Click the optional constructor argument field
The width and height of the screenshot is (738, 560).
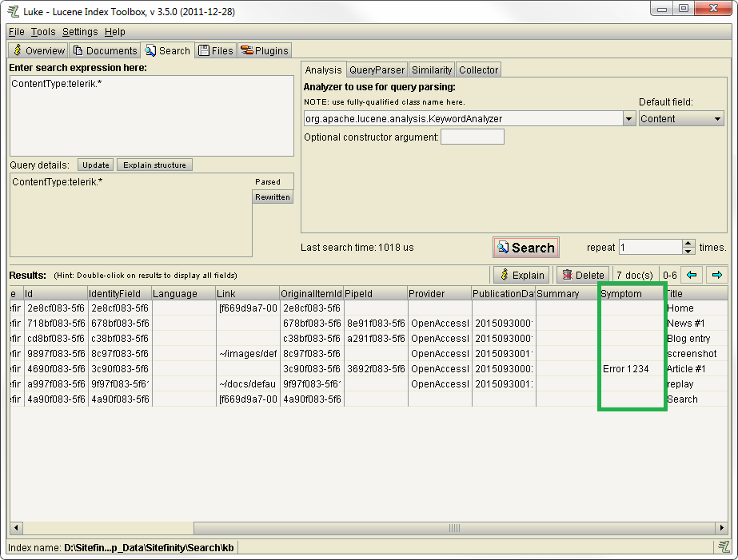(473, 137)
